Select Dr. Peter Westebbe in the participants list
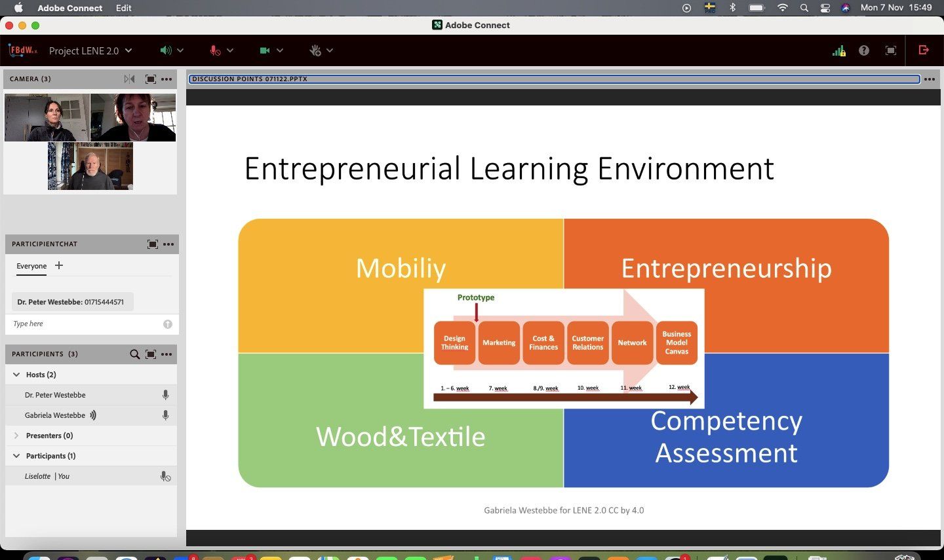The image size is (944, 560). (91, 395)
